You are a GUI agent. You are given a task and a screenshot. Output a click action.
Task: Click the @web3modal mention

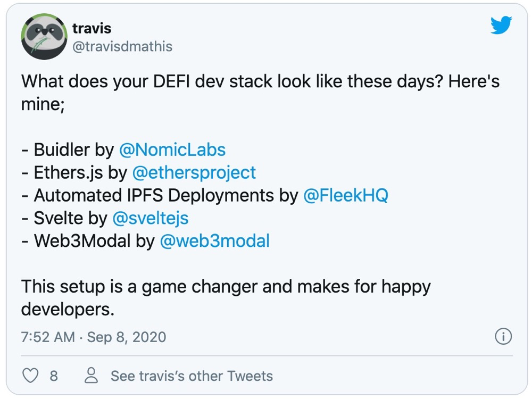(x=214, y=241)
